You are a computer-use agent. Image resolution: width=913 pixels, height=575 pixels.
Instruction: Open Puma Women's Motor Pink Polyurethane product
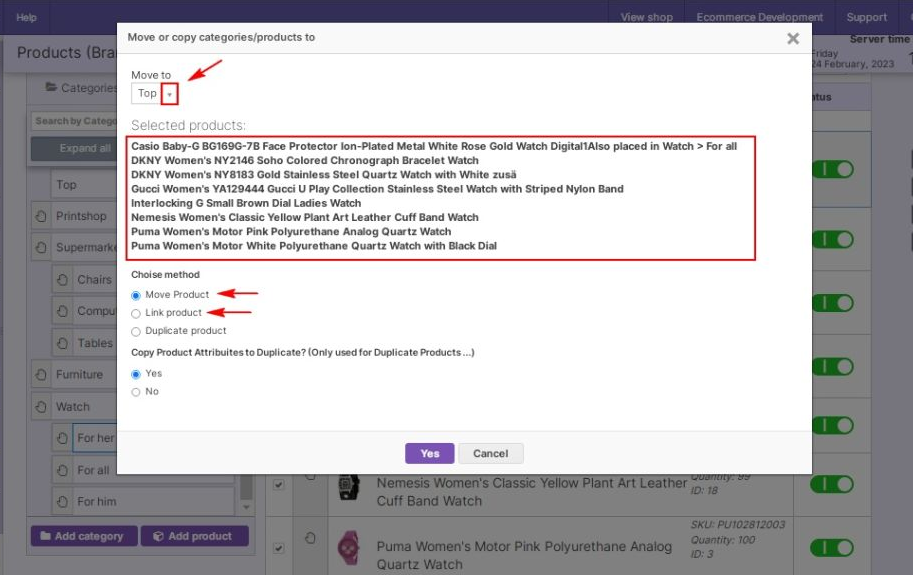523,555
